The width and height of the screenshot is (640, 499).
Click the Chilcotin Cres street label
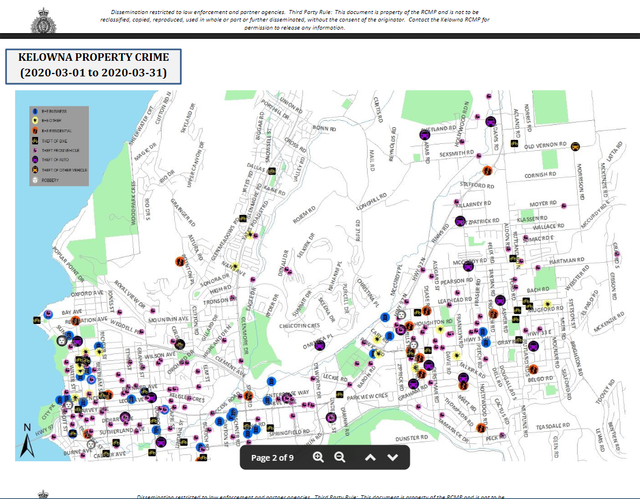coord(300,326)
